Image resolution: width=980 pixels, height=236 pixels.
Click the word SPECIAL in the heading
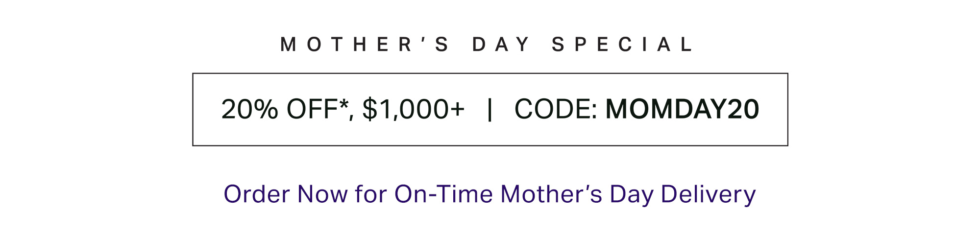click(622, 45)
